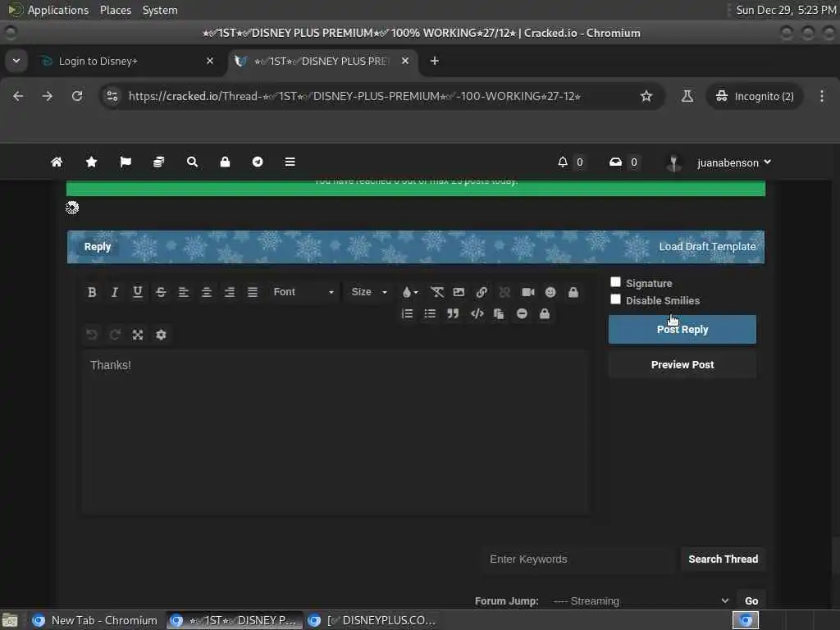Close the Login to Disney+ tab

point(210,61)
